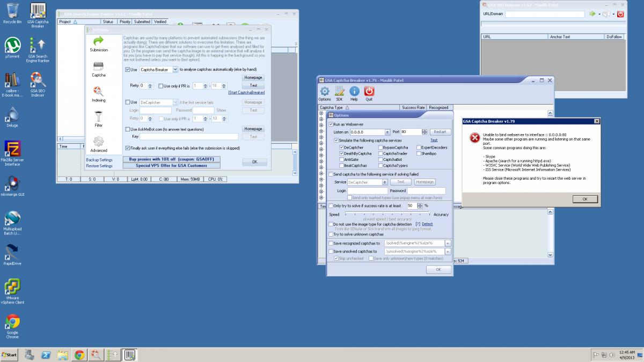Click the Detect link in Options

[427, 224]
